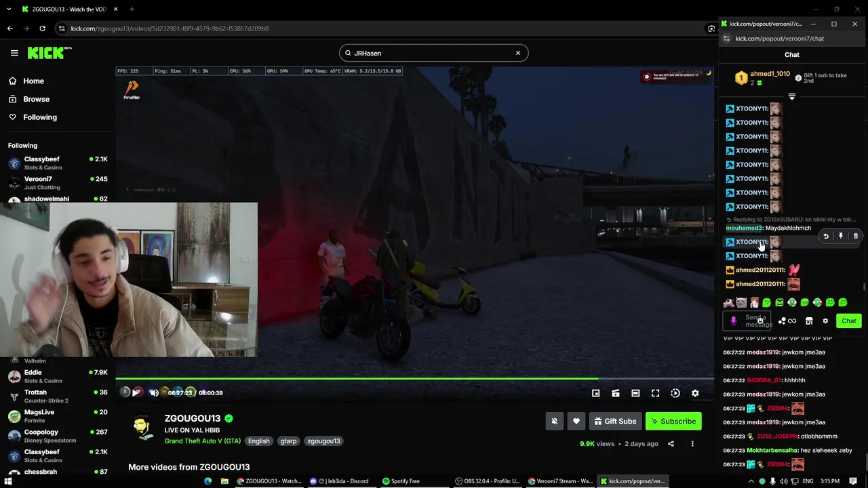Click the Gift Subs button
Image resolution: width=868 pixels, height=488 pixels.
615,421
